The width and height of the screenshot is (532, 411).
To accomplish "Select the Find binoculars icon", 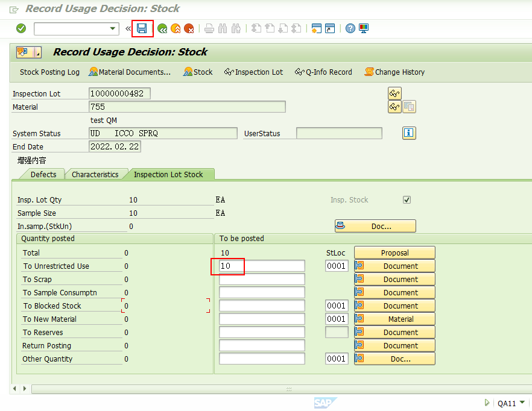I will (222, 28).
